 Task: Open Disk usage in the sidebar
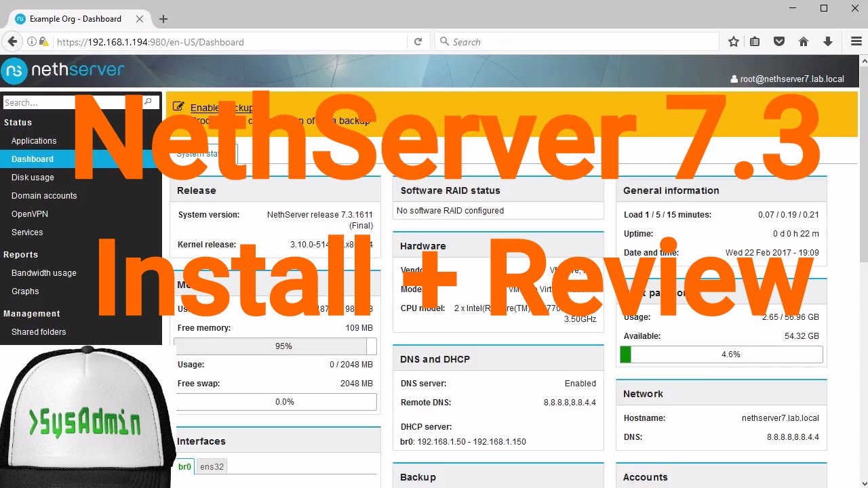33,178
